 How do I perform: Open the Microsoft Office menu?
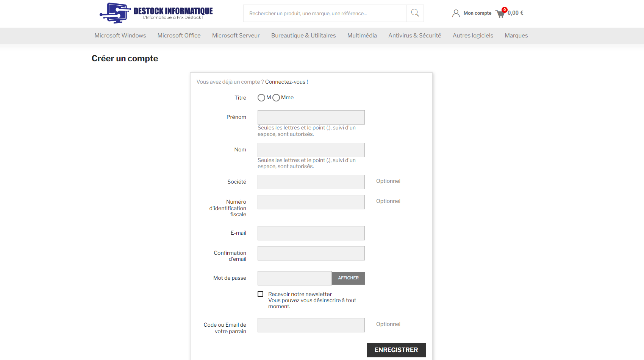(x=179, y=36)
